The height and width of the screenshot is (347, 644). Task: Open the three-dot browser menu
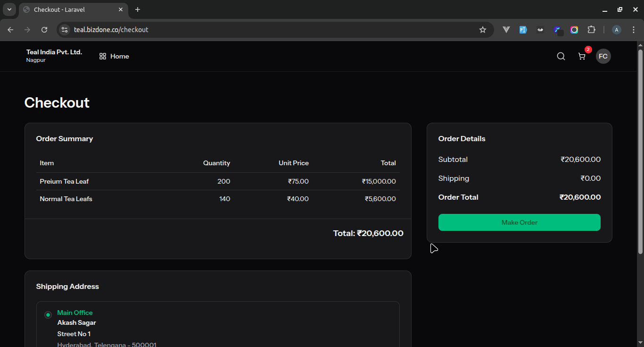pos(634,29)
